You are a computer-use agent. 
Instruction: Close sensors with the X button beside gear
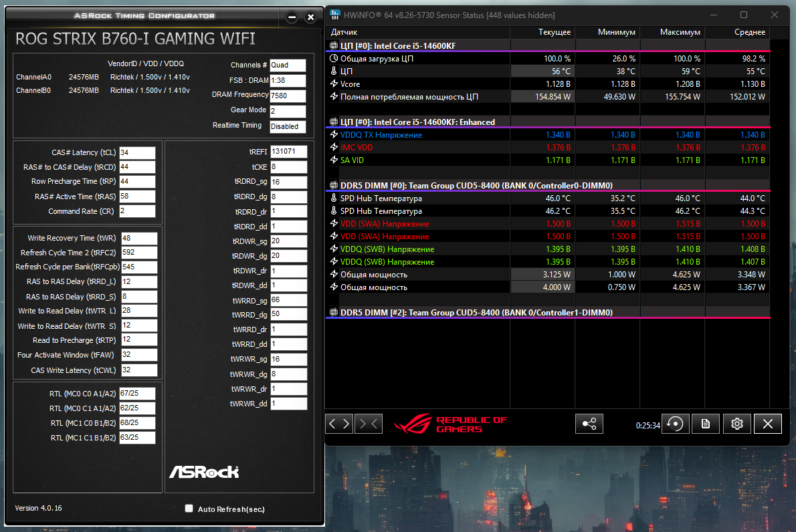[x=768, y=424]
